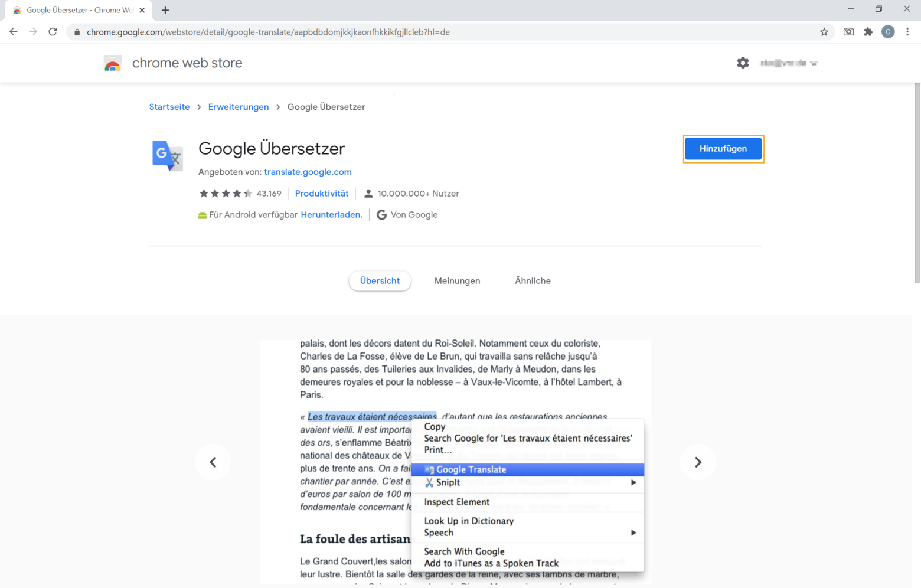Image resolution: width=921 pixels, height=588 pixels.
Task: Click the Google Übersetzer extension icon
Action: (168, 156)
